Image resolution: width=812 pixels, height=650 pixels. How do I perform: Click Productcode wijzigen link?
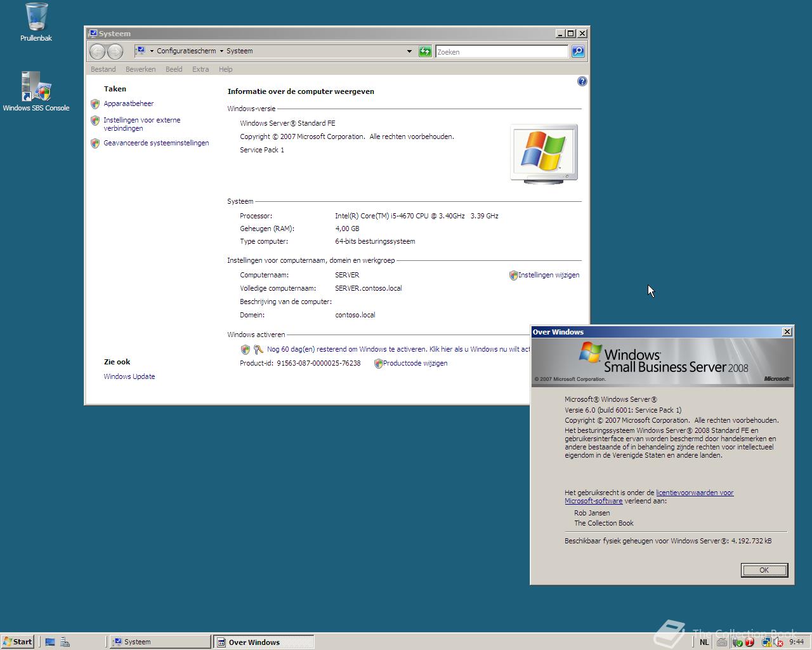coord(416,363)
